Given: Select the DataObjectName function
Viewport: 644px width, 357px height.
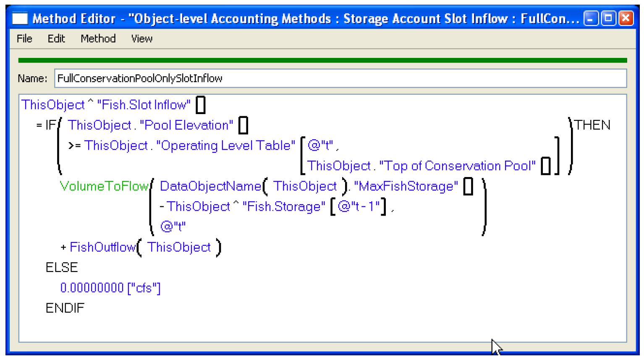Looking at the screenshot, I should click(210, 186).
